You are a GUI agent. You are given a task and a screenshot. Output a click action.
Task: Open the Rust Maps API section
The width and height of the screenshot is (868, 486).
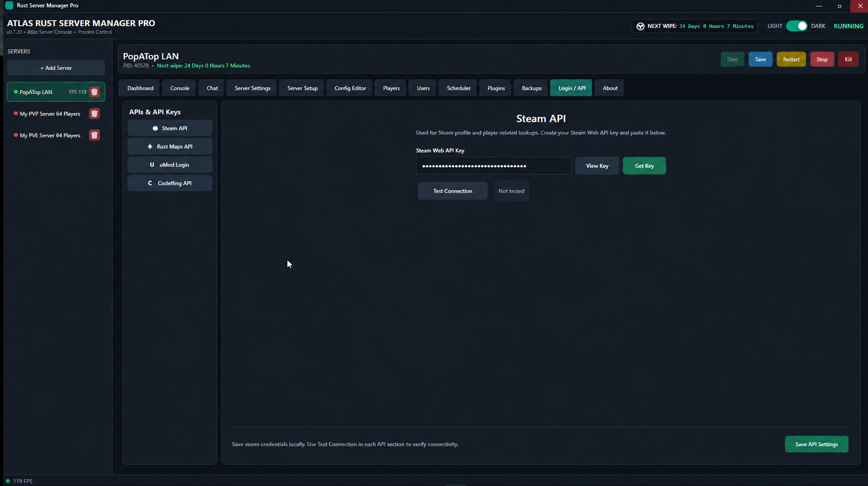(170, 146)
